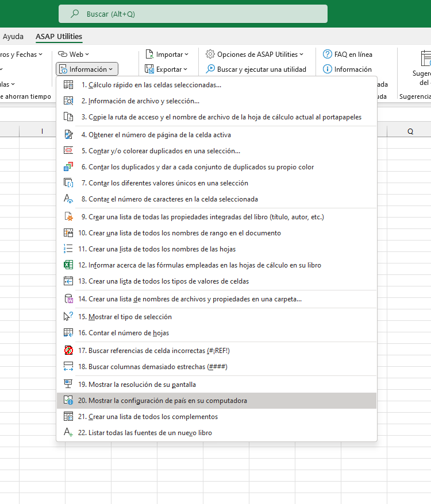Select Crear una lista de nombres de archivos en una carpeta

216,299
